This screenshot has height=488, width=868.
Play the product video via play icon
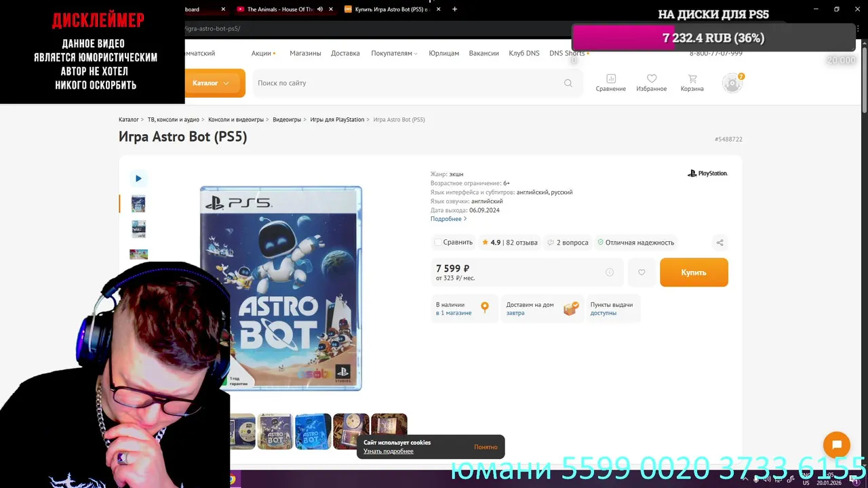tap(138, 178)
